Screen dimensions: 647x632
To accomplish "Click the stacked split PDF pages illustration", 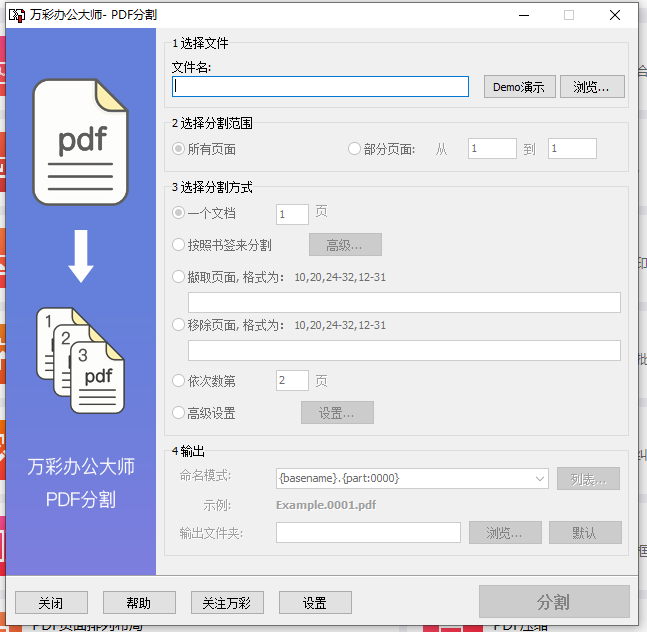I will pyautogui.click(x=82, y=361).
